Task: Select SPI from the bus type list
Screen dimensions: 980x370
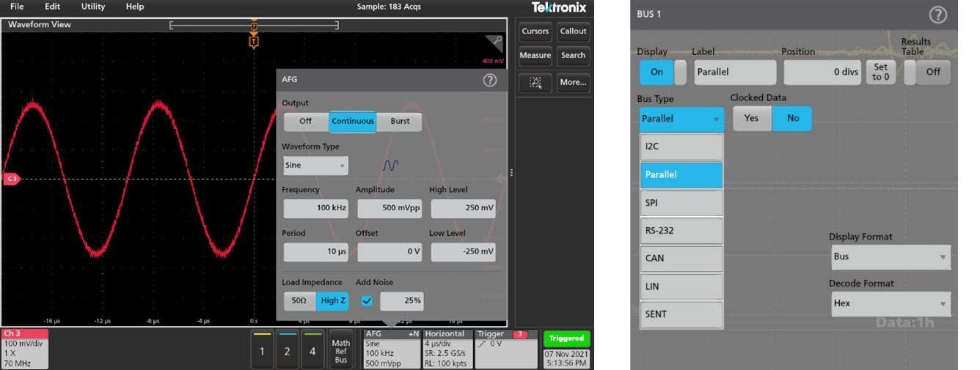Action: pos(681,202)
